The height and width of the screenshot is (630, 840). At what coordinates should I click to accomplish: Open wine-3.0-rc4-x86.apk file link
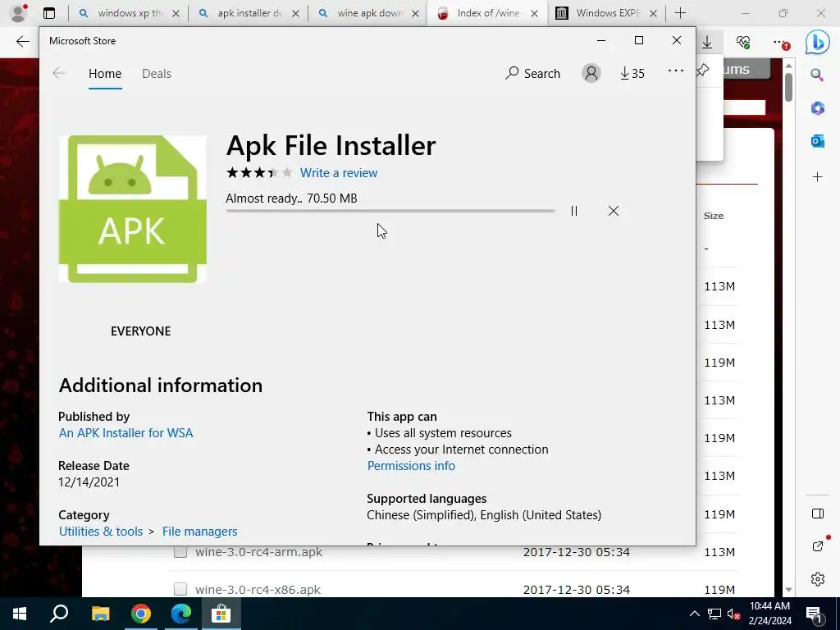point(258,590)
